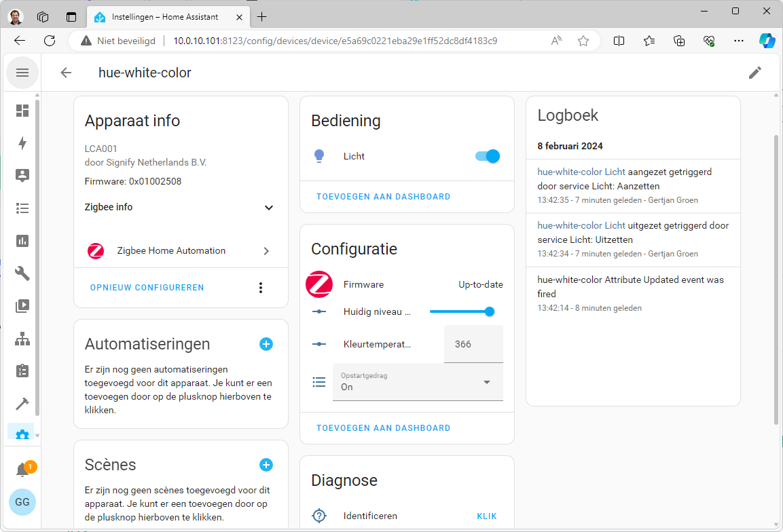783x532 pixels.
Task: Click the pencil edit icon for device name
Action: [754, 73]
